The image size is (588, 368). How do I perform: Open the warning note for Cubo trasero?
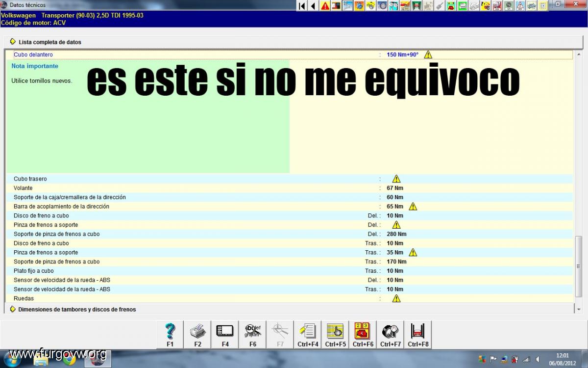click(396, 179)
